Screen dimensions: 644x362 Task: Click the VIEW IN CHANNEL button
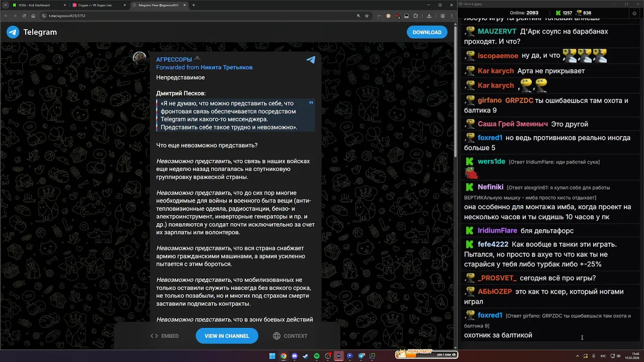227,336
